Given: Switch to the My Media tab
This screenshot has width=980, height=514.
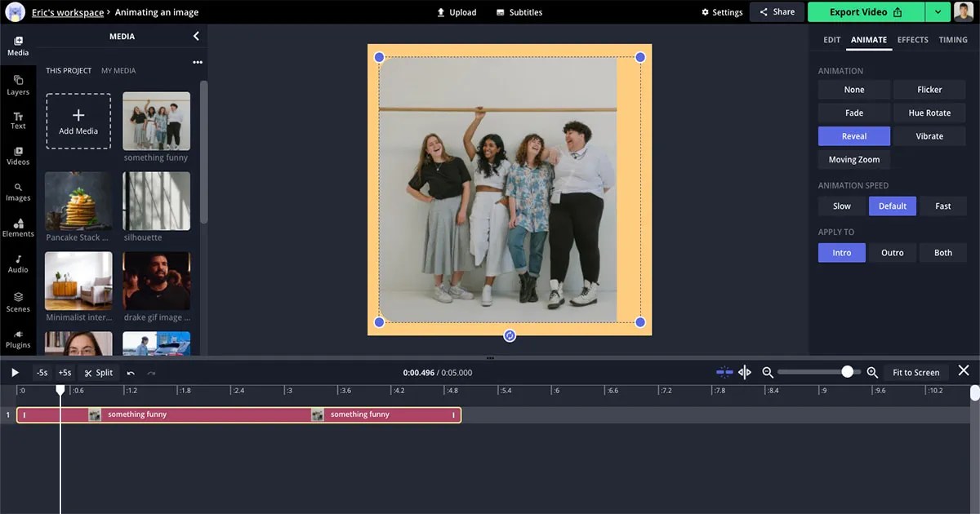Looking at the screenshot, I should 118,70.
